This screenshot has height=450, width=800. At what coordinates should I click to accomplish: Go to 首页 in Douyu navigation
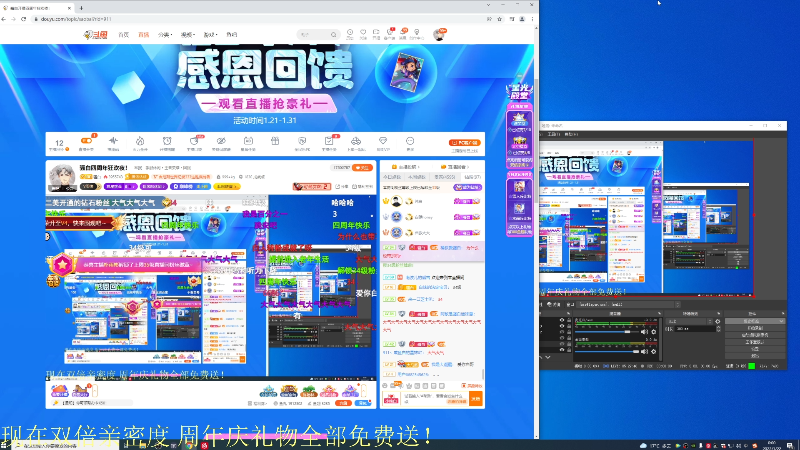tap(123, 35)
